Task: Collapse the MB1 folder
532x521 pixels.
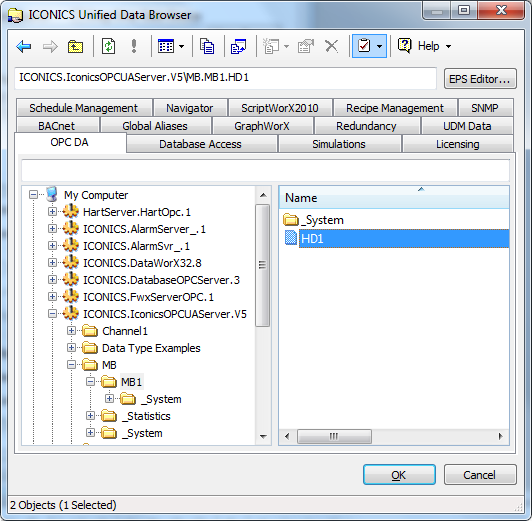Action: (x=90, y=382)
